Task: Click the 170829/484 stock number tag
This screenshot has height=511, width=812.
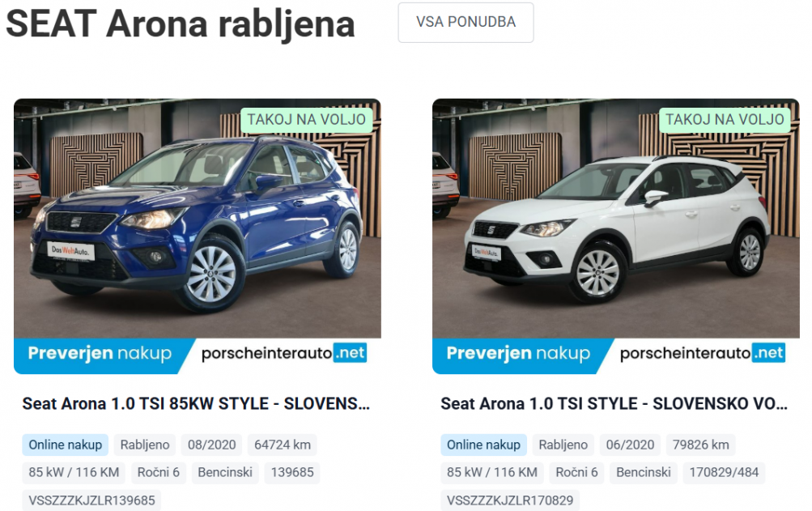Action: coord(724,472)
